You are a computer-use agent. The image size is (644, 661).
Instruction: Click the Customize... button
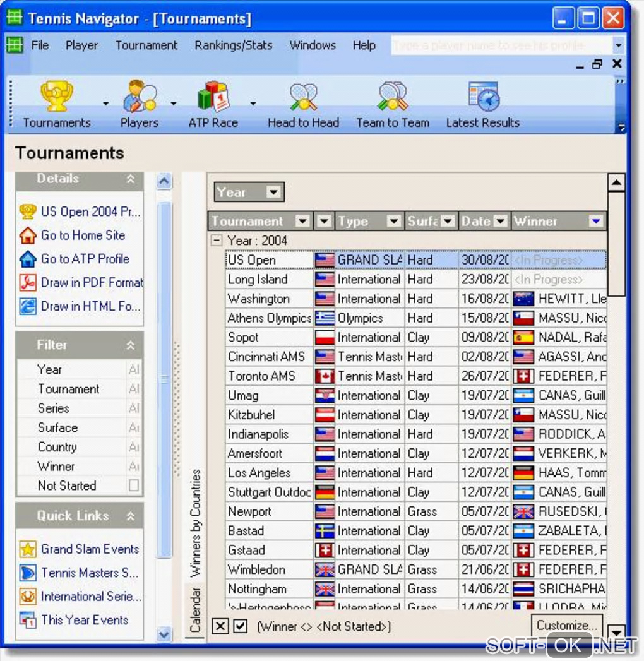pyautogui.click(x=567, y=626)
